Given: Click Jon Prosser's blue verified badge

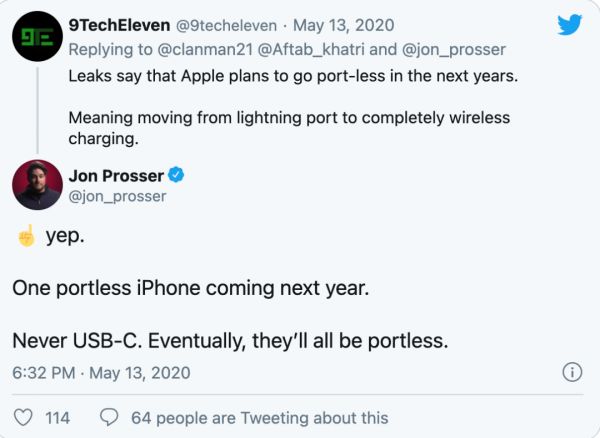Looking at the screenshot, I should (176, 176).
